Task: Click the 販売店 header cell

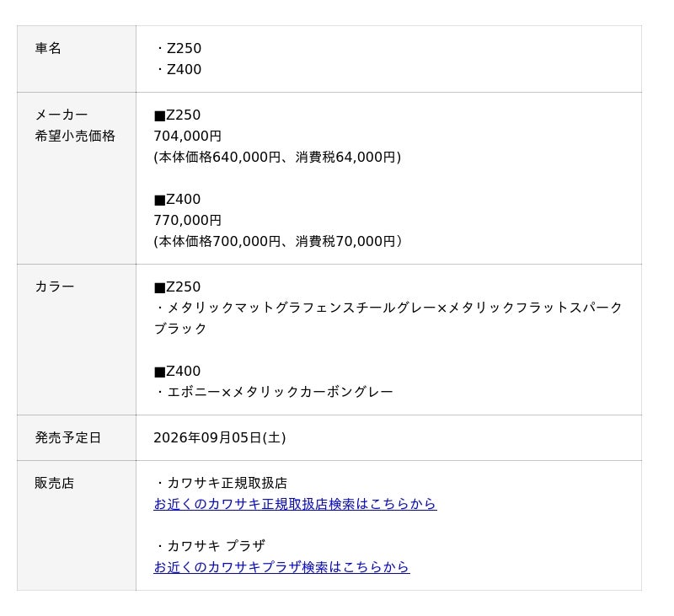Action: [x=77, y=525]
